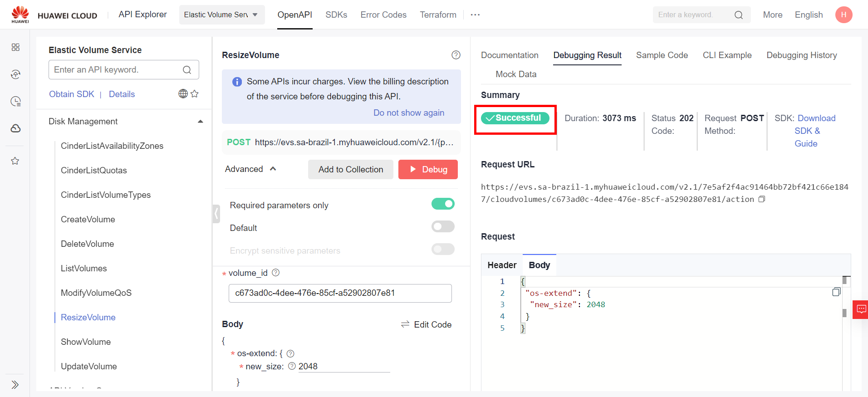Image resolution: width=868 pixels, height=397 pixels.
Task: Click the Do not show again link
Action: (x=408, y=113)
